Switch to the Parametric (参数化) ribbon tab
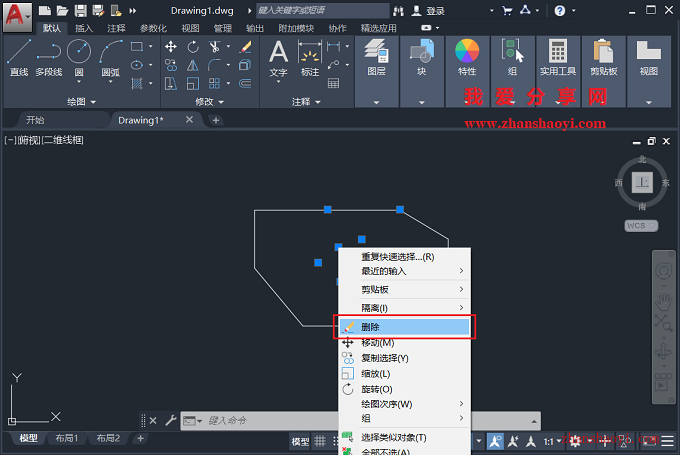Image resolution: width=680 pixels, height=455 pixels. (x=153, y=29)
